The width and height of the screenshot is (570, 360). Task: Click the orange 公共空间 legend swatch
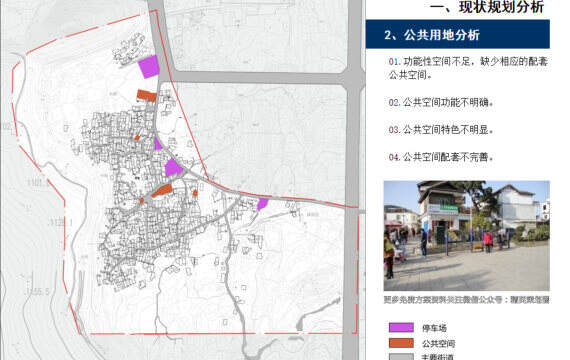click(401, 343)
